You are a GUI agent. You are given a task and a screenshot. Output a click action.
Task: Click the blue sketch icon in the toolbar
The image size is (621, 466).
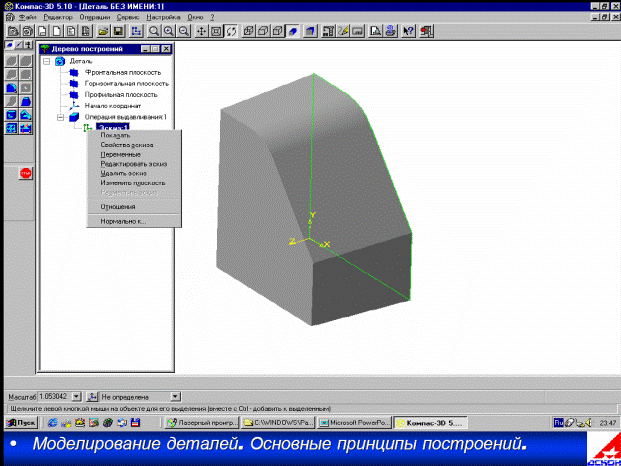pos(136,31)
